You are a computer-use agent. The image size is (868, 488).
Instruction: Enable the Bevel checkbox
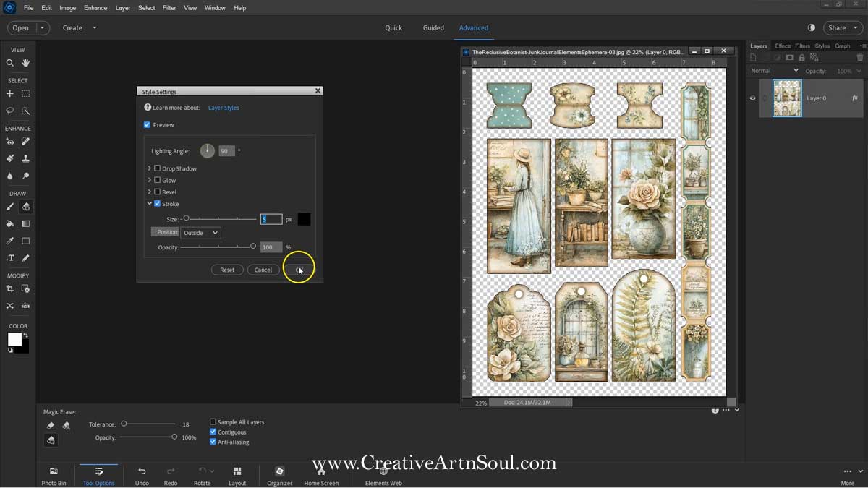pyautogui.click(x=158, y=192)
